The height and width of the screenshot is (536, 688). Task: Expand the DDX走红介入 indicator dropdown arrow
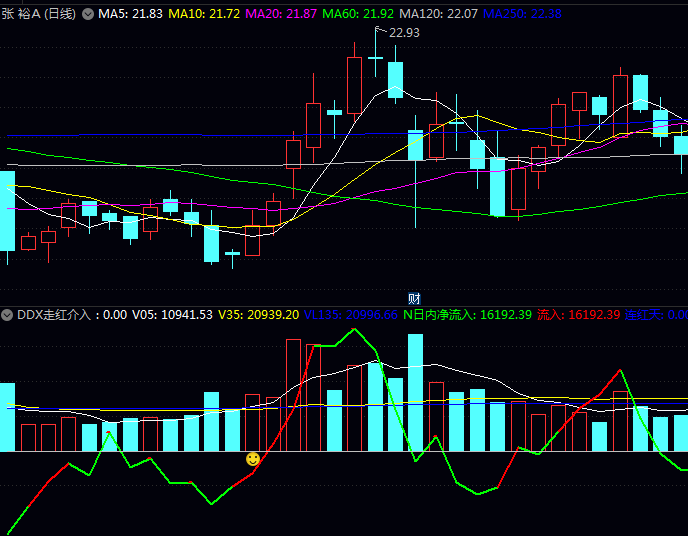(x=8, y=314)
